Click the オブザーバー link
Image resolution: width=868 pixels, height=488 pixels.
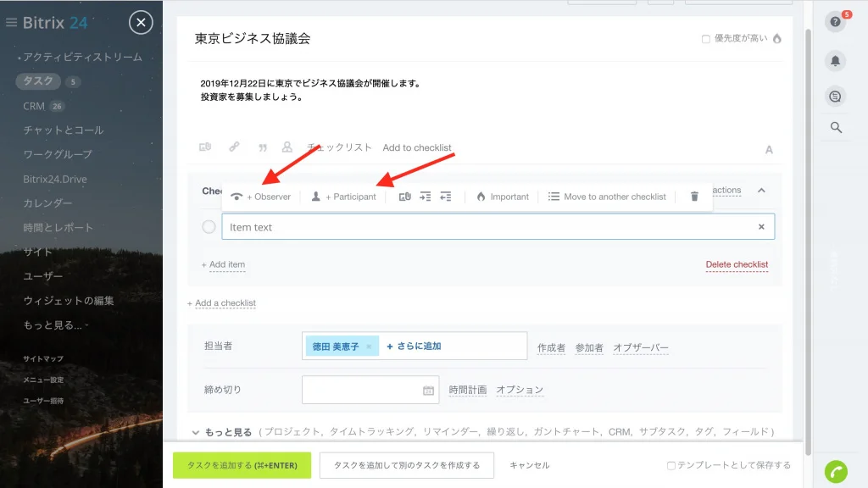[641, 348]
